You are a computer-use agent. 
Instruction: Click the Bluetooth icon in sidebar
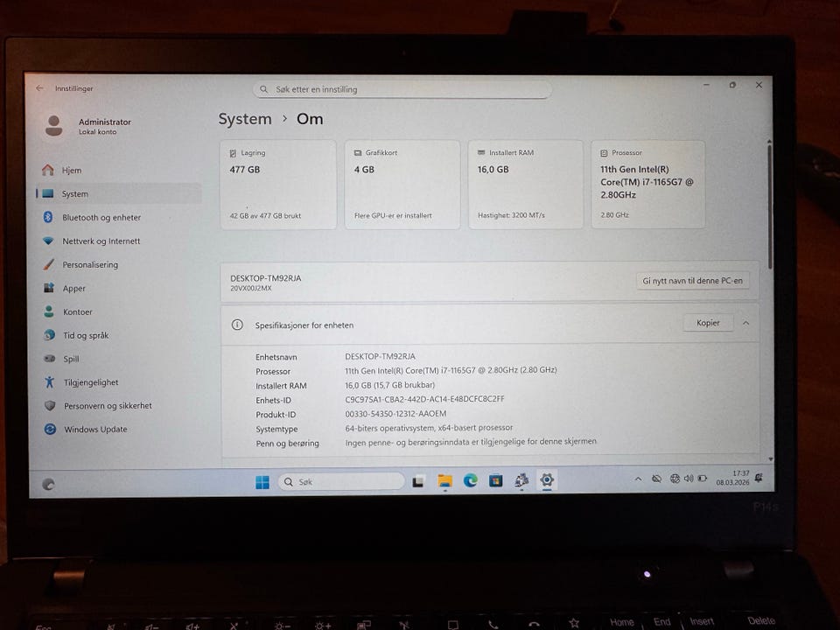47,217
